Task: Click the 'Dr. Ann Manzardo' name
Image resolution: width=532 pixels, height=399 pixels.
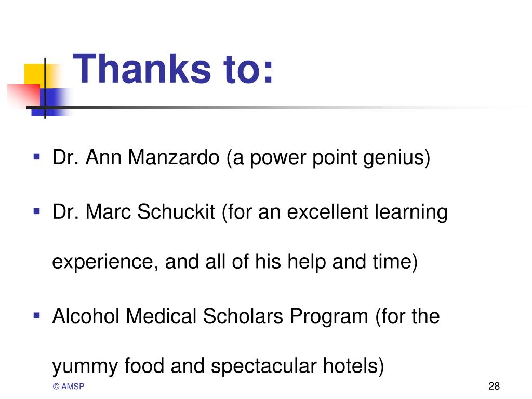Action: (136, 157)
